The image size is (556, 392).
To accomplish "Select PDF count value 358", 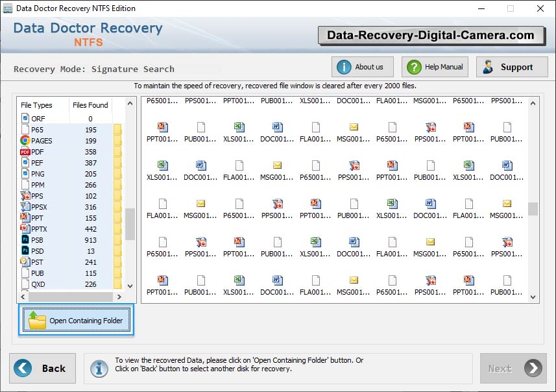I will (x=90, y=152).
